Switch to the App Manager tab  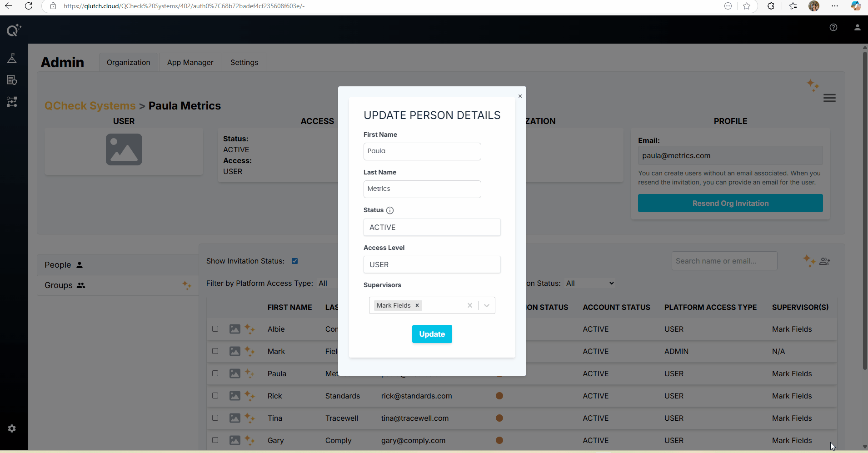tap(190, 62)
